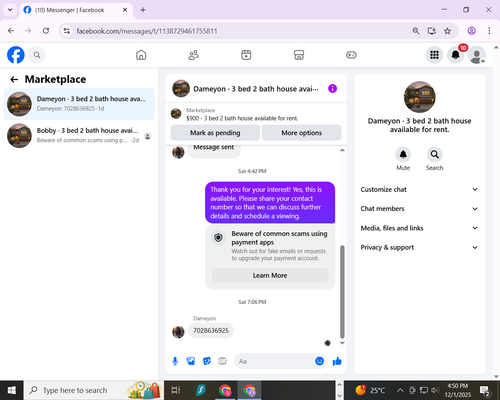The width and height of the screenshot is (500, 400).
Task: Click the chat scroll down arrow
Action: (x=342, y=343)
